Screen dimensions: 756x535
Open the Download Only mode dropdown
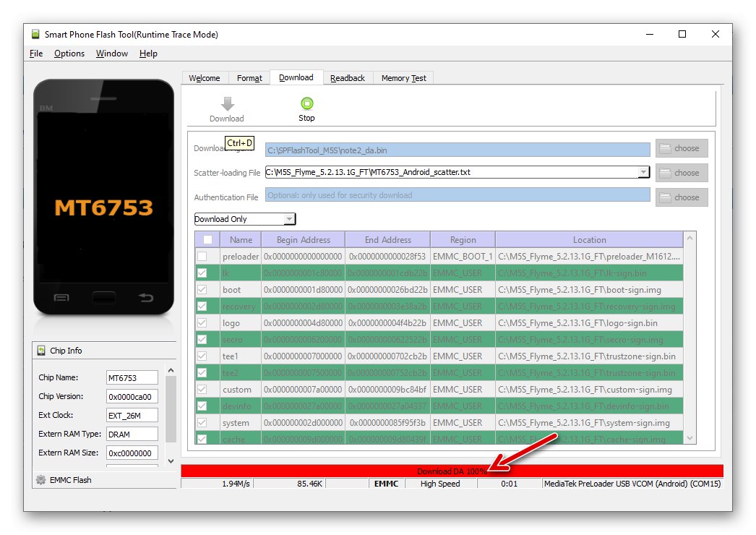[x=289, y=218]
